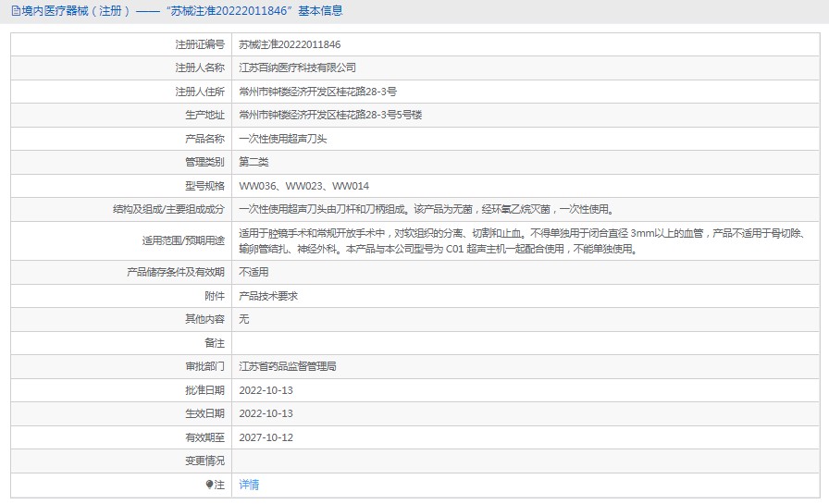Click the label 生效日期
The height and width of the screenshot is (504, 829).
click(x=204, y=413)
